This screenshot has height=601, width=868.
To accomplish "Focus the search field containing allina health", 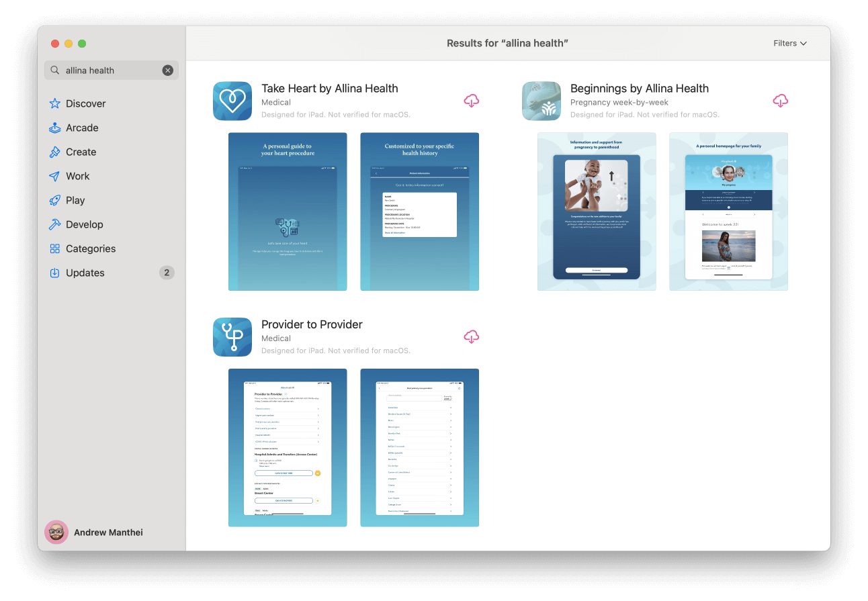I will pos(112,71).
